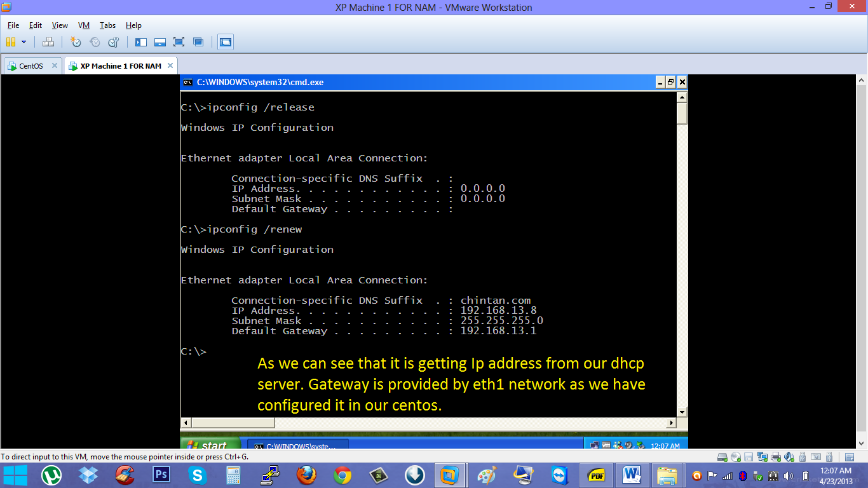Toggle full screen mode for the VM
This screenshot has height=488, width=868.
pyautogui.click(x=179, y=42)
